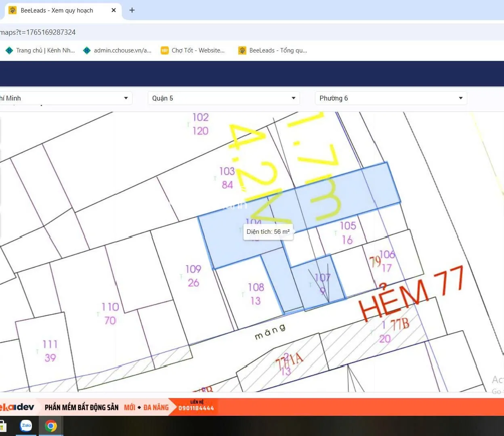This screenshot has width=504, height=436.
Task: Select parcel 108 with area 13
Action: pyautogui.click(x=256, y=294)
